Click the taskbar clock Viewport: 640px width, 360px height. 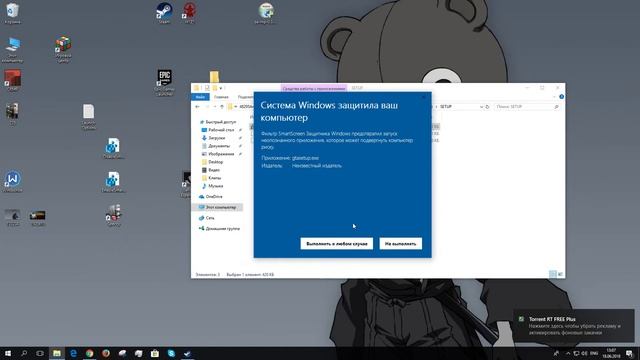611,353
